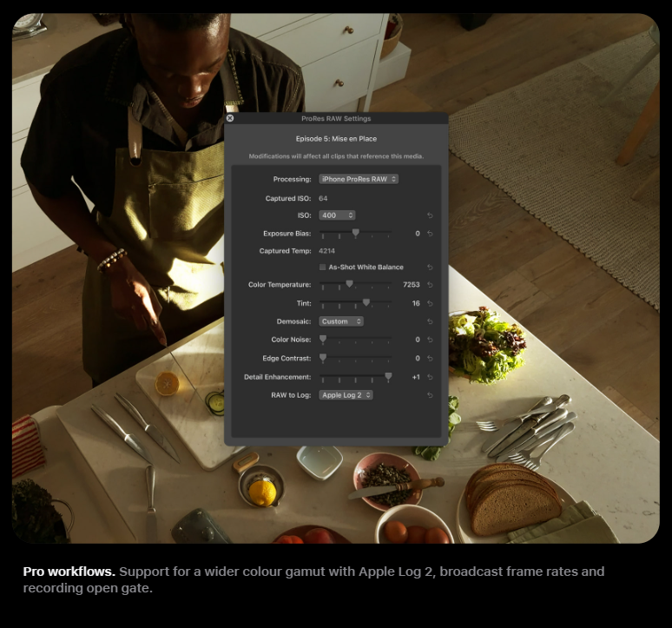Reset As-Shot White Balance with its arrow icon
The height and width of the screenshot is (628, 672).
point(430,268)
